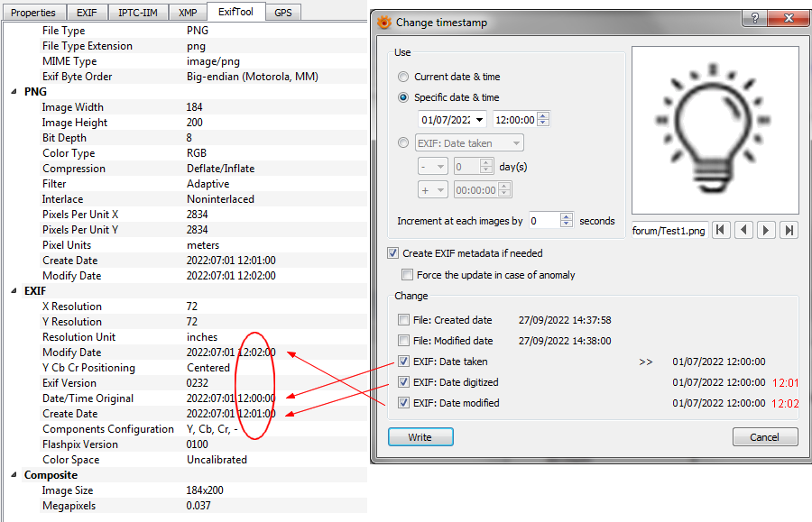Open the GPS tab
Screen dimensions: 812x522
pyautogui.click(x=282, y=13)
